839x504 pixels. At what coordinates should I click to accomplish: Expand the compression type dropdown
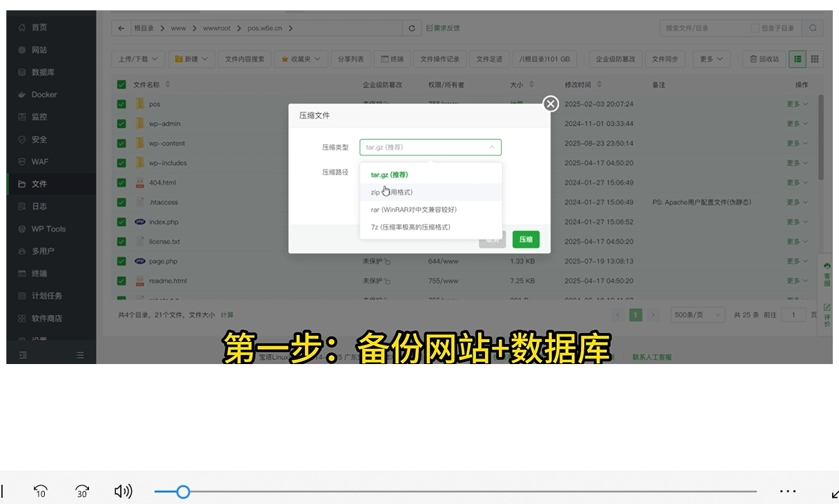tap(430, 148)
